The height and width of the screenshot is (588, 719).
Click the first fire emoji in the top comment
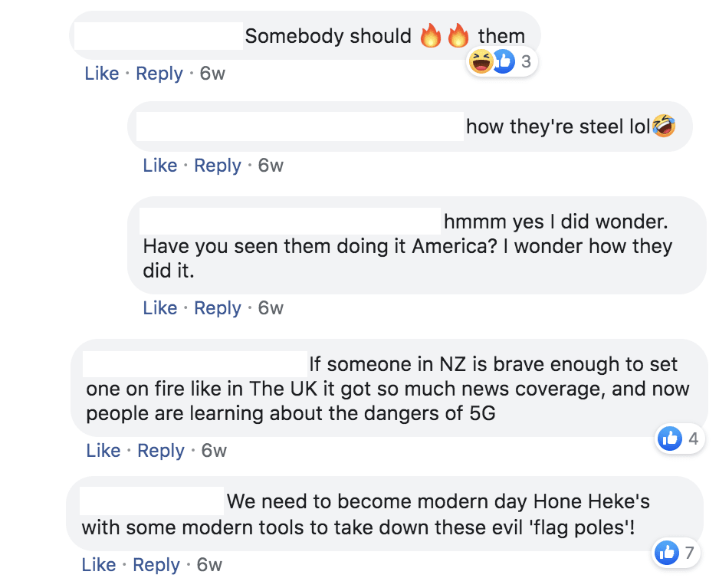(431, 35)
